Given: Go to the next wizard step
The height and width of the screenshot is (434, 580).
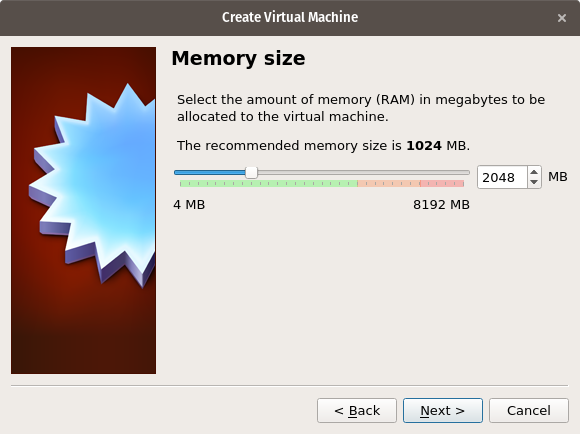Looking at the screenshot, I should (443, 410).
